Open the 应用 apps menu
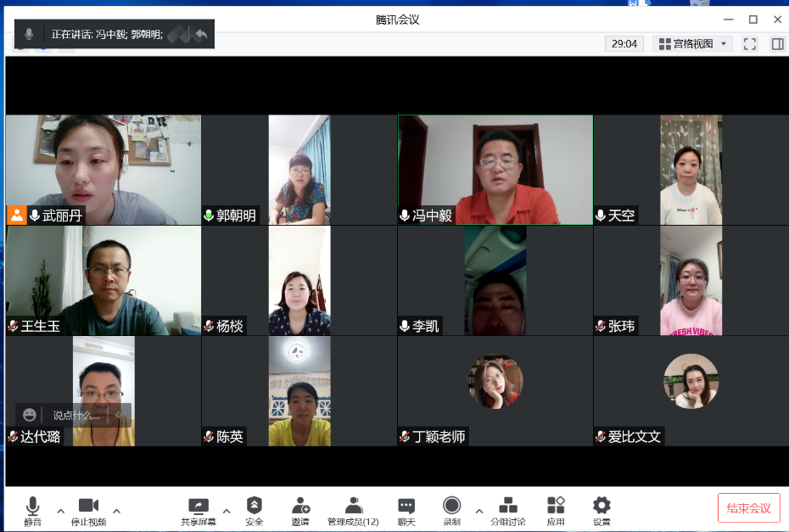 point(556,511)
